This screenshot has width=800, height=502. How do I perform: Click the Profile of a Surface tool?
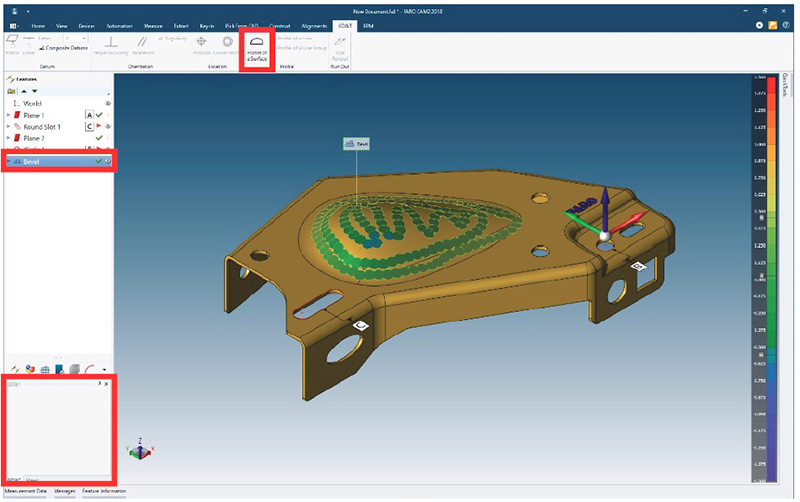tap(256, 50)
